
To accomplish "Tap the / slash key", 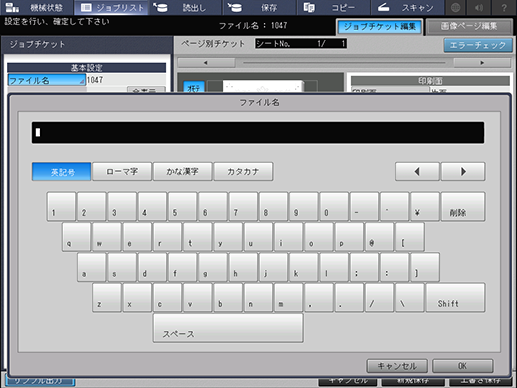I will click(379, 298).
